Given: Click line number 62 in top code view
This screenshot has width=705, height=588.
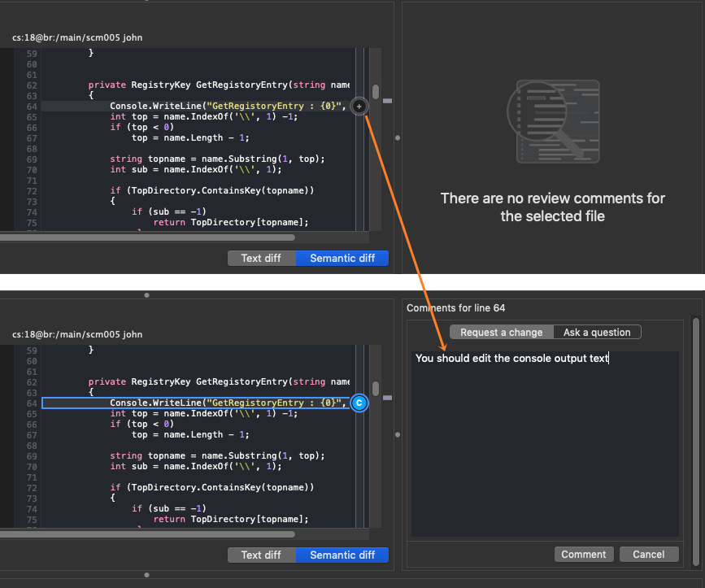Looking at the screenshot, I should point(32,85).
